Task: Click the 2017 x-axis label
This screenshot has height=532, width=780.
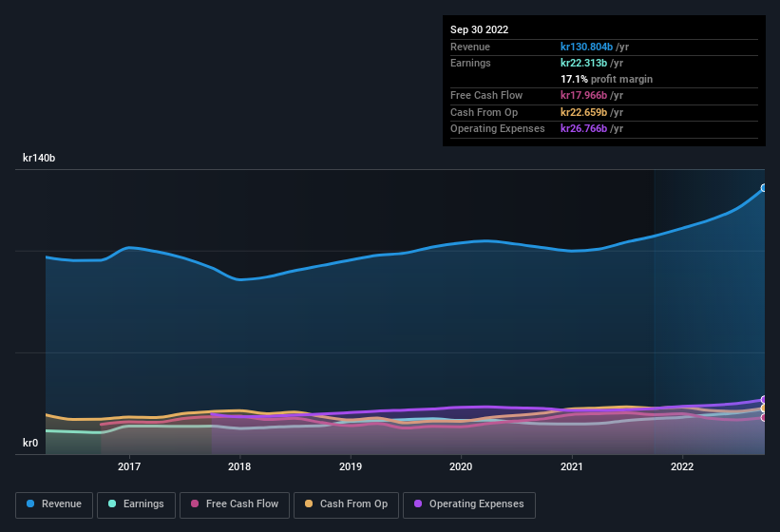Action: pos(129,466)
